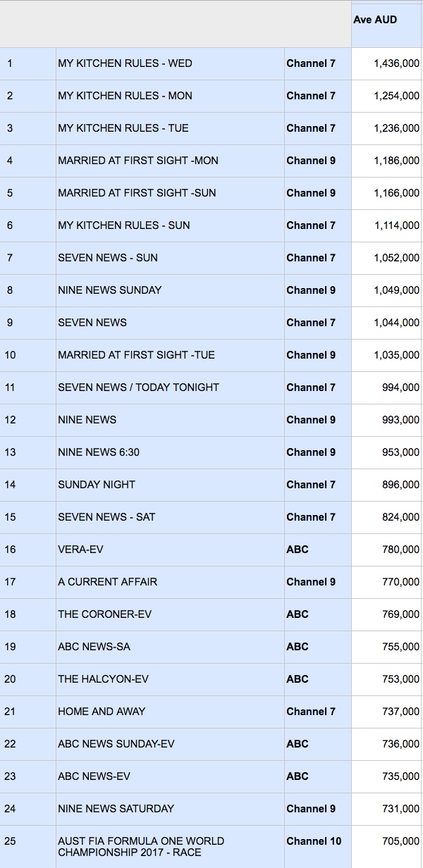The width and height of the screenshot is (423, 868).
Task: Select ABC NEWS-EV cell
Action: tap(170, 776)
